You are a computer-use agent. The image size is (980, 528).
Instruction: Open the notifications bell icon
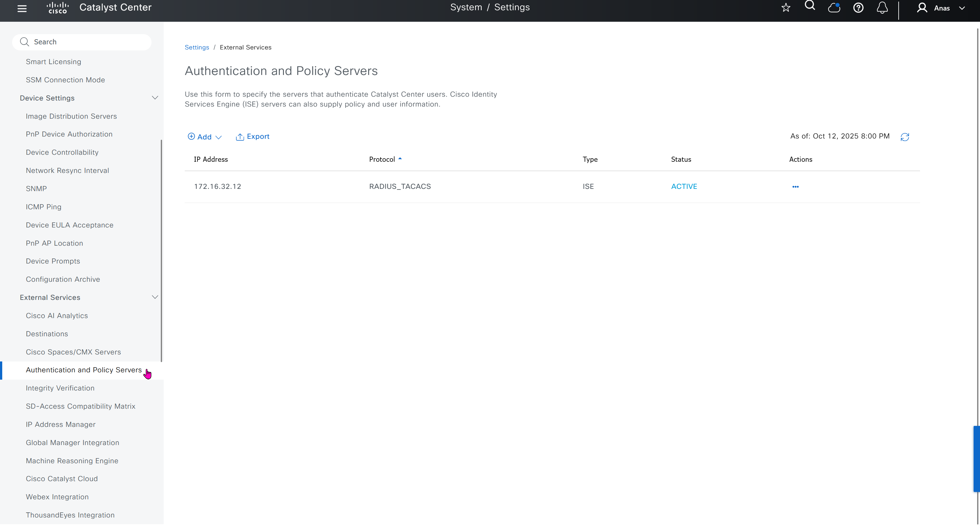click(x=882, y=8)
